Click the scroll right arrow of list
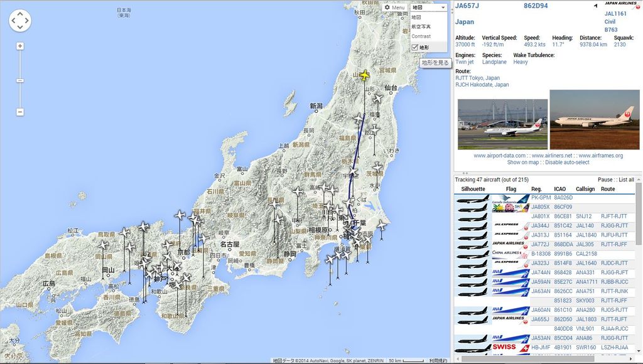643x364 pixels. (632, 360)
